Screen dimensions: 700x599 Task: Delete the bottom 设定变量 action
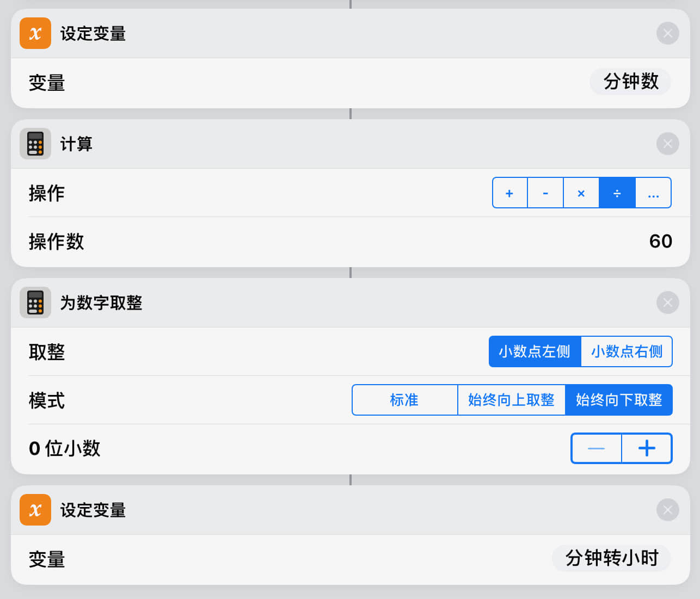click(667, 510)
